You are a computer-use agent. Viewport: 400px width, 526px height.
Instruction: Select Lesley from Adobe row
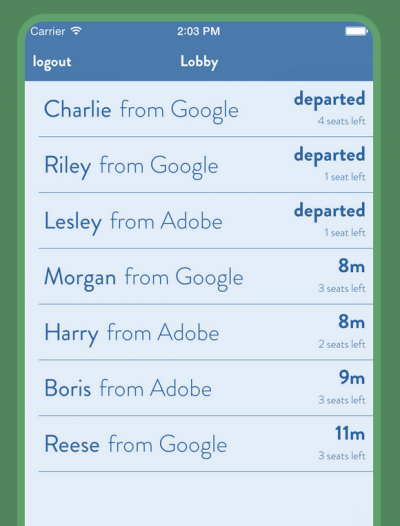[199, 221]
